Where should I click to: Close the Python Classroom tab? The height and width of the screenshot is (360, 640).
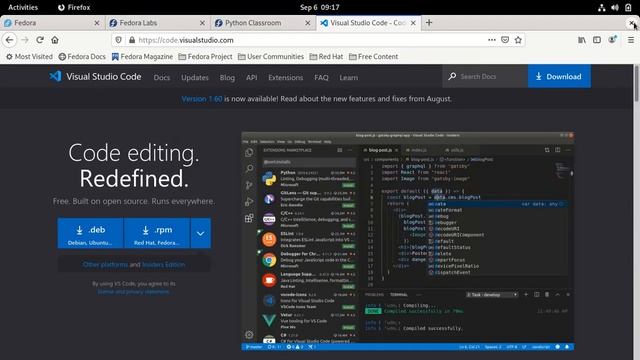(x=308, y=23)
